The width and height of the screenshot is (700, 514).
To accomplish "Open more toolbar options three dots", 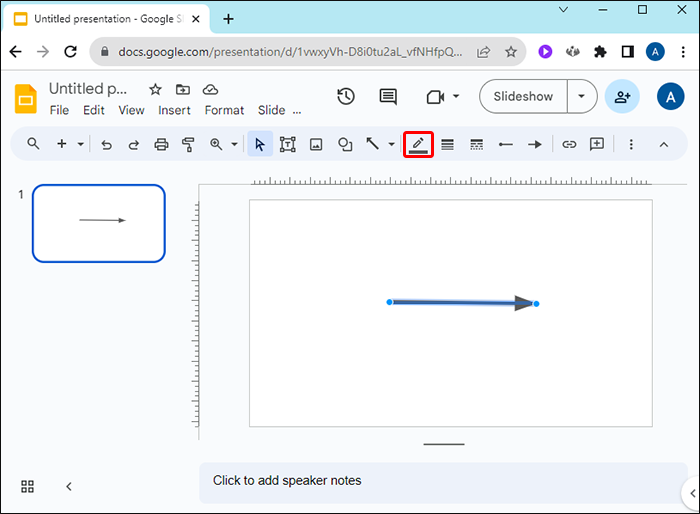I will [631, 144].
